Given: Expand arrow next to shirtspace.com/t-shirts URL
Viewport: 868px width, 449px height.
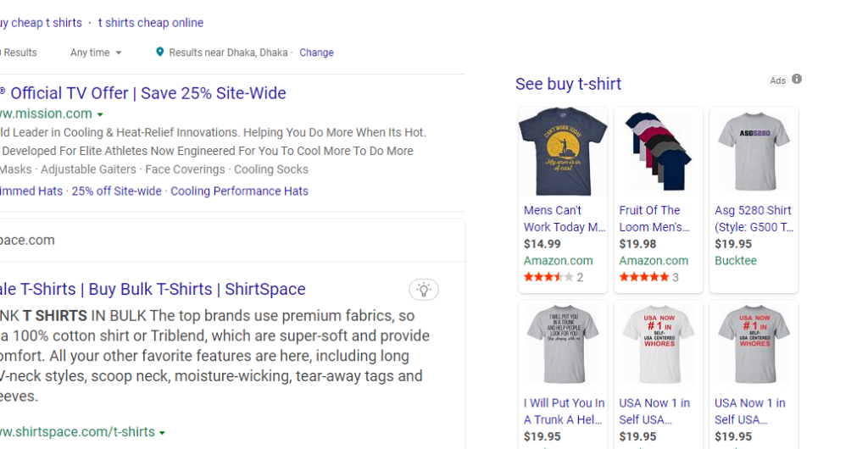Looking at the screenshot, I should point(162,432).
